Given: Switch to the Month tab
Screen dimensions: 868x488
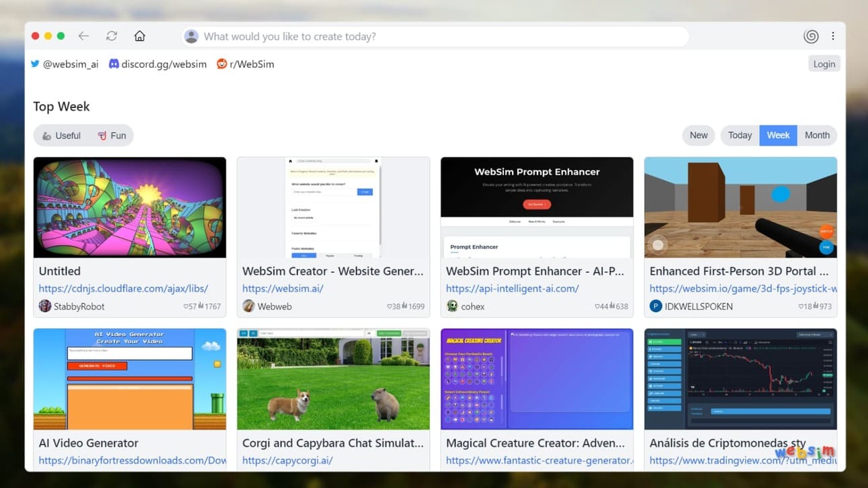Looking at the screenshot, I should (x=817, y=135).
